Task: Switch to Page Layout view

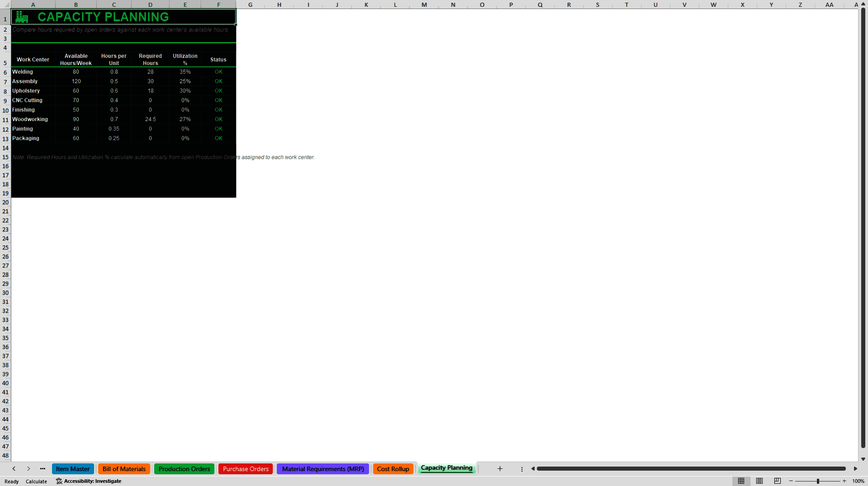Action: (759, 481)
